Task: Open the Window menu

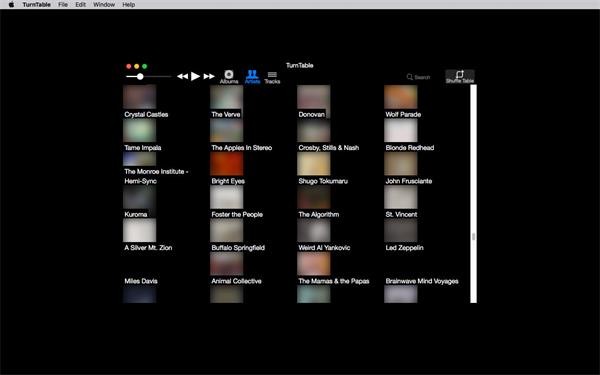Action: coord(104,5)
